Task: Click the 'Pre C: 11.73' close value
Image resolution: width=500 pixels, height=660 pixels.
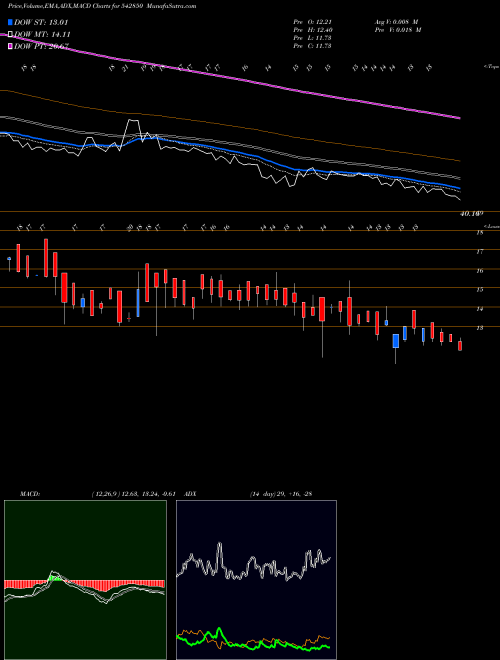Action: pyautogui.click(x=313, y=46)
